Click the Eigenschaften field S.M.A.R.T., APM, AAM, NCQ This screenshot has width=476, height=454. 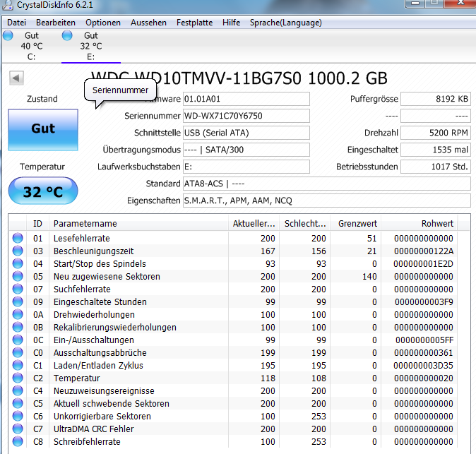327,201
